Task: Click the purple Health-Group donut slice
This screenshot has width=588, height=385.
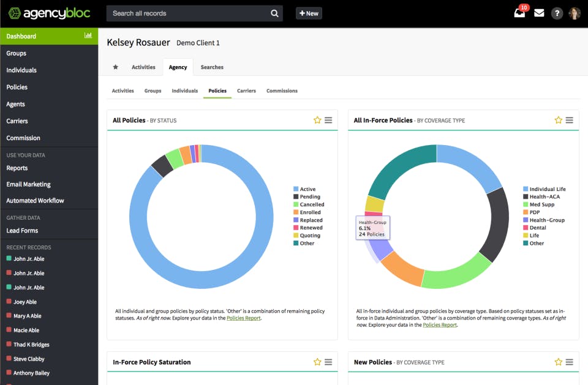Action: tap(380, 250)
